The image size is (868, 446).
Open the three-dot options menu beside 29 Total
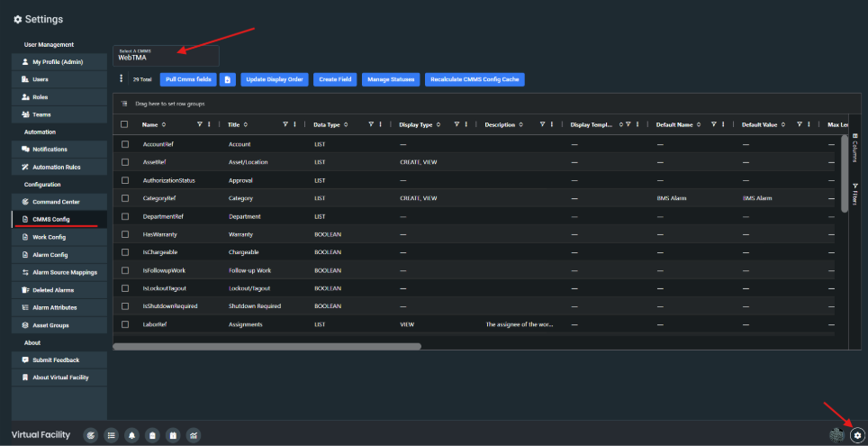122,79
